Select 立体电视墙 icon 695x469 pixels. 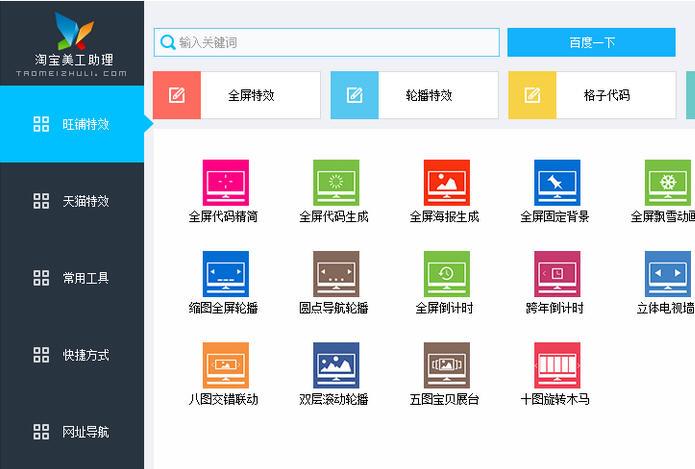click(x=668, y=274)
